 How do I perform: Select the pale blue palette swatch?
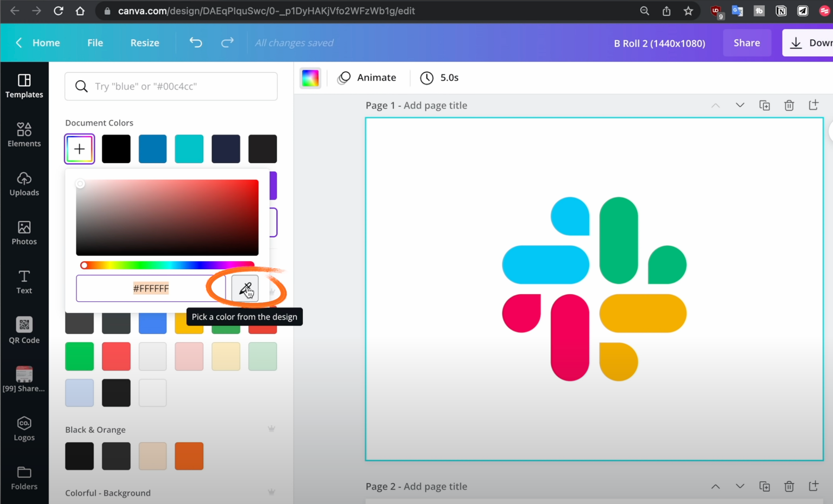(x=80, y=392)
